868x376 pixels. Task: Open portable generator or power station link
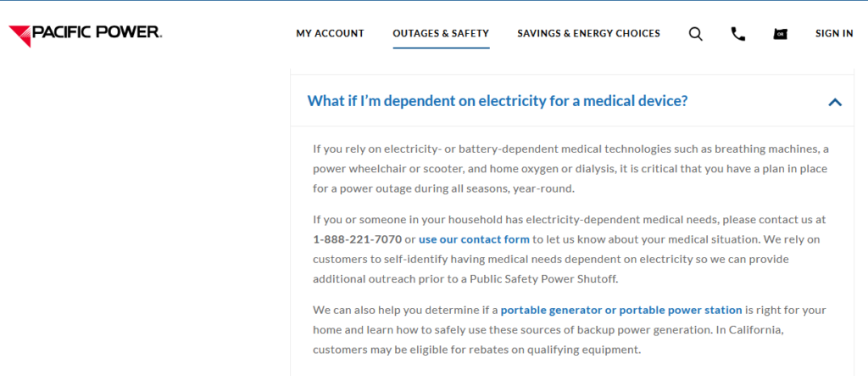click(x=621, y=310)
